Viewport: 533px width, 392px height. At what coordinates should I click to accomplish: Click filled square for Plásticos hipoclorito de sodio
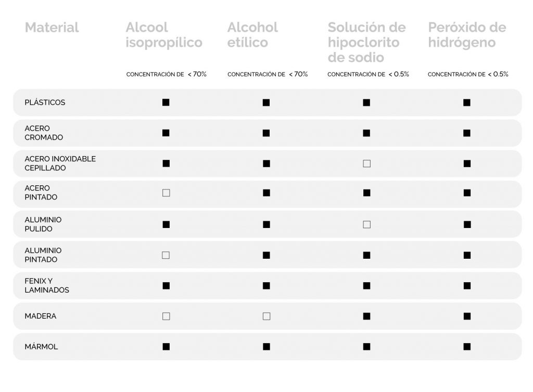point(366,103)
